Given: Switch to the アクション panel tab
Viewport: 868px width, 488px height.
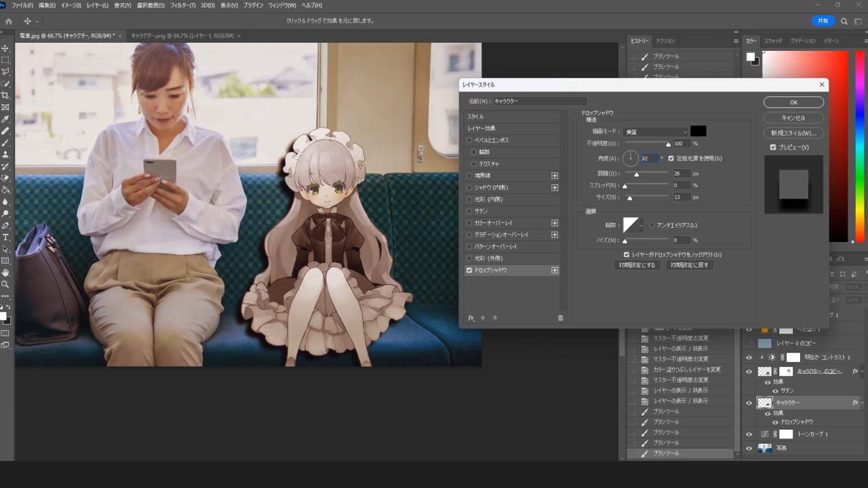Looking at the screenshot, I should pyautogui.click(x=665, y=41).
